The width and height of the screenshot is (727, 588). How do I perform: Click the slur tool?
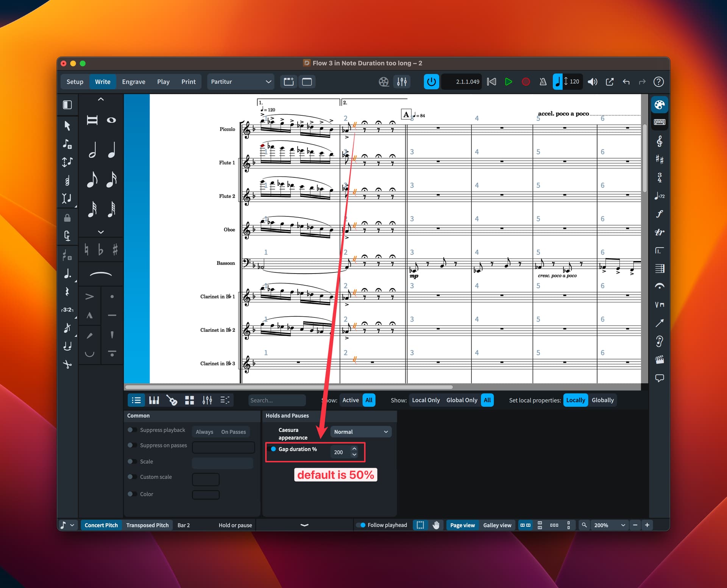pyautogui.click(x=101, y=274)
